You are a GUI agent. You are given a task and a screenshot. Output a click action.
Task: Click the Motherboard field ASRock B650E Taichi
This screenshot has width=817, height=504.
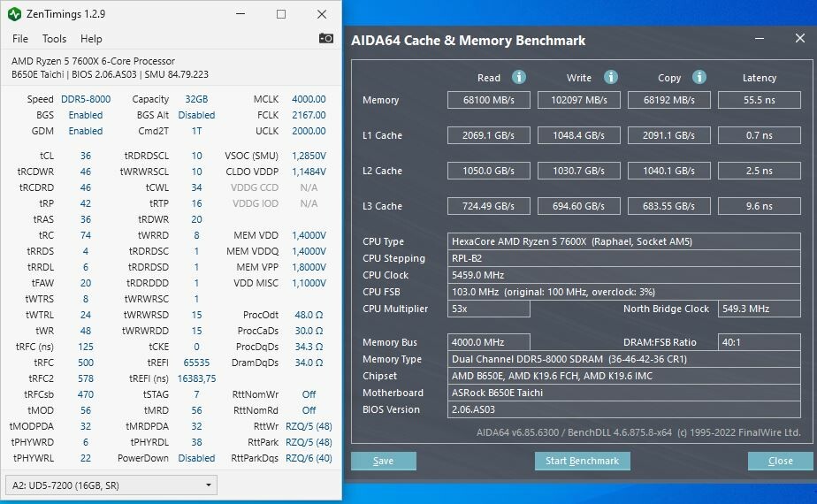(x=623, y=393)
